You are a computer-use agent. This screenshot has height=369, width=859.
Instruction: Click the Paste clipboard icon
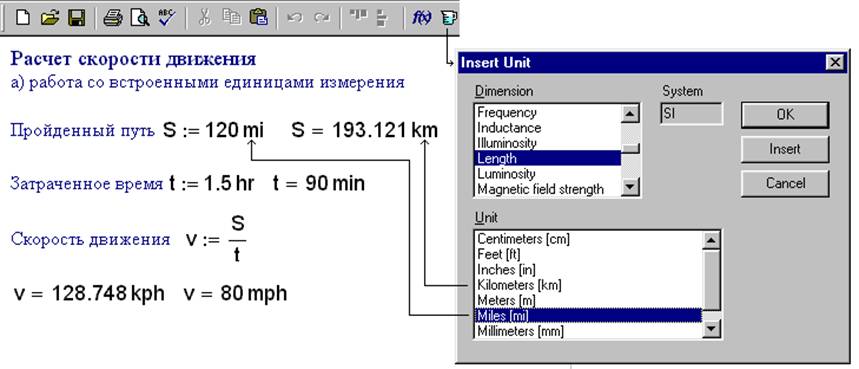click(x=258, y=18)
